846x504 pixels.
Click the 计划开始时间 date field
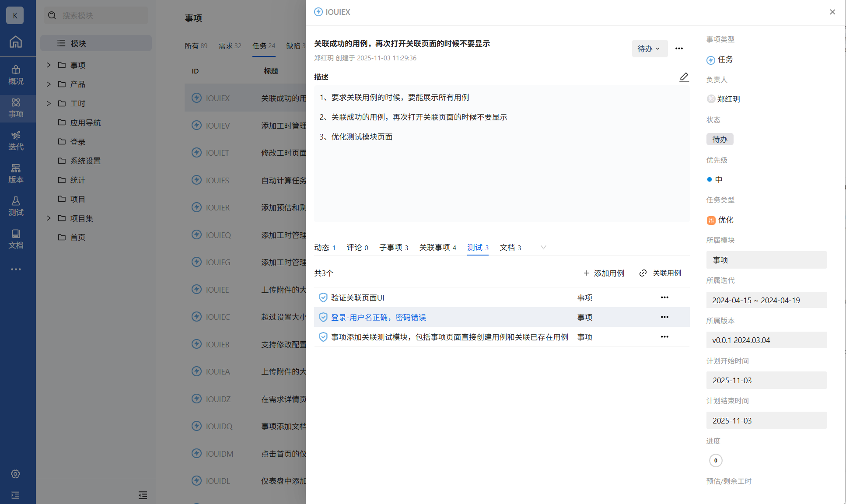[766, 380]
